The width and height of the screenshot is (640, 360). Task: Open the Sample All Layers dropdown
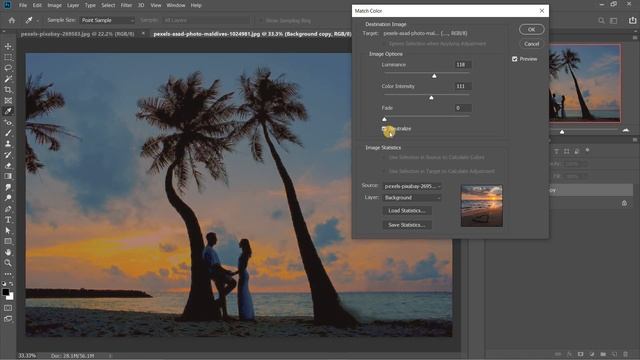(206, 20)
